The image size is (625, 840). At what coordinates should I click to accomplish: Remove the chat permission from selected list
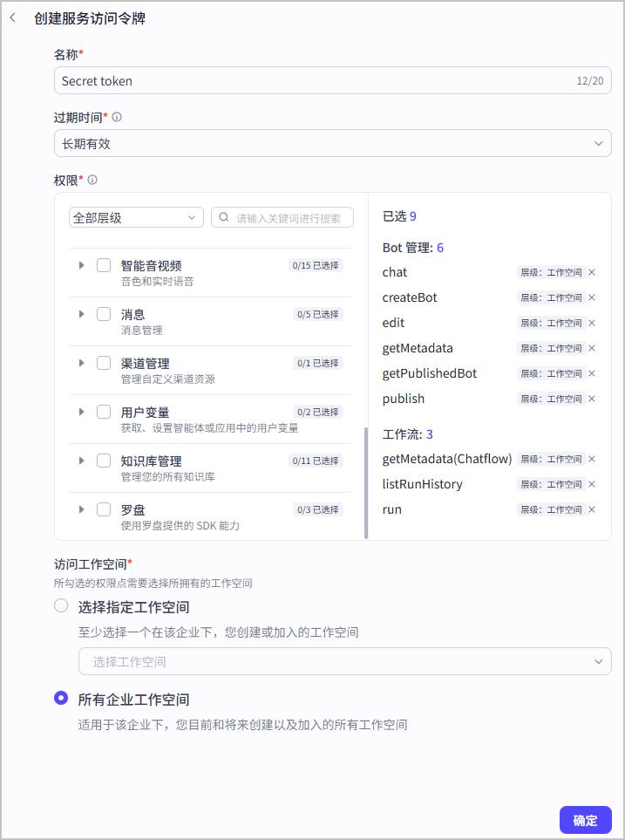pyautogui.click(x=592, y=272)
